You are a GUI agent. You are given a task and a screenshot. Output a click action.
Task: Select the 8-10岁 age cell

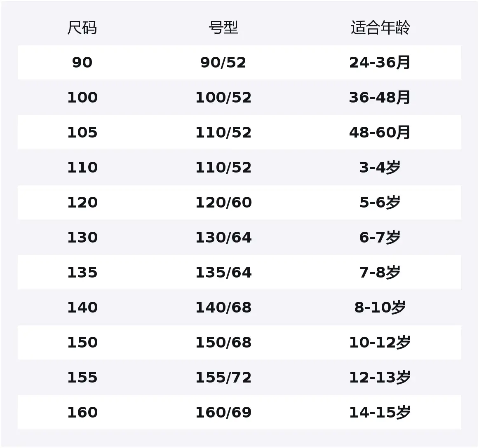380,308
